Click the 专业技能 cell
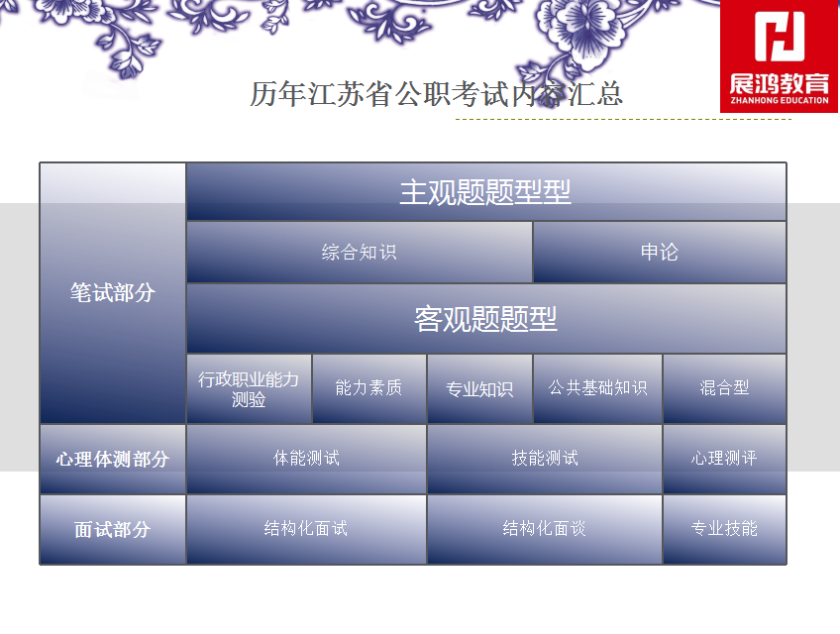The width and height of the screenshot is (840, 634). tap(724, 529)
